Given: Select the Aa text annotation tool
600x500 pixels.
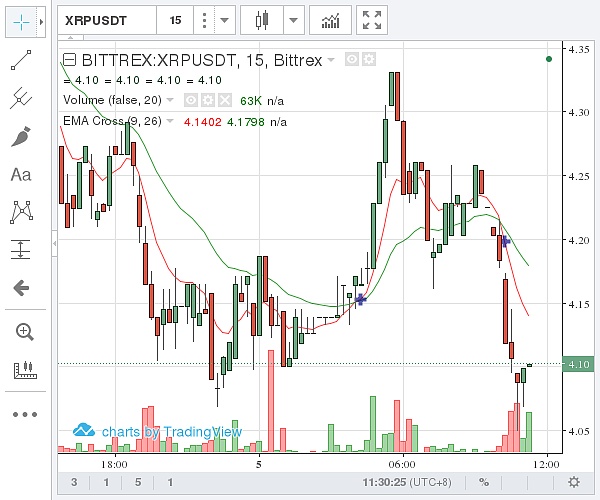Looking at the screenshot, I should coord(21,175).
